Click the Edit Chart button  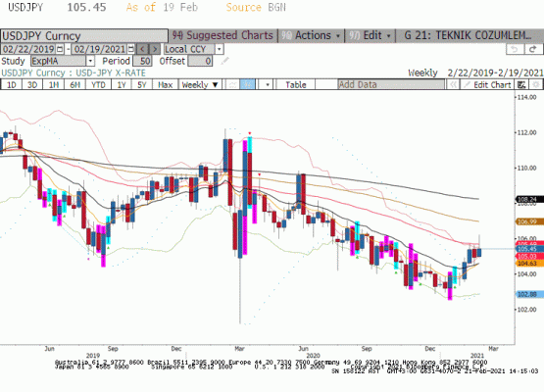487,84
